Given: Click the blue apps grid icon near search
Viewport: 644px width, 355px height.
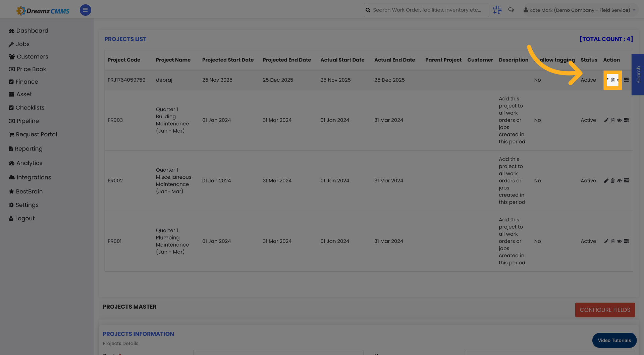Looking at the screenshot, I should pyautogui.click(x=497, y=10).
